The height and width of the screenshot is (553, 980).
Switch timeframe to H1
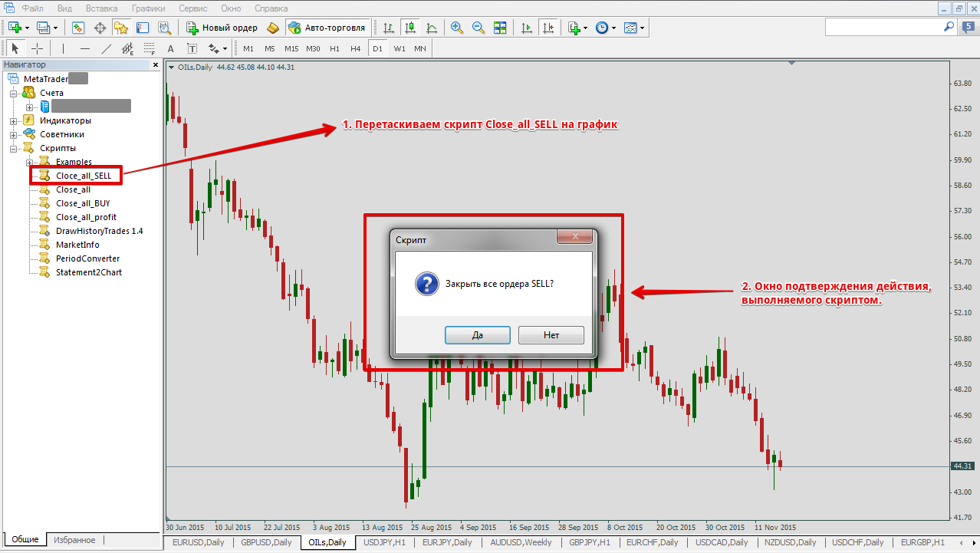(x=334, y=48)
